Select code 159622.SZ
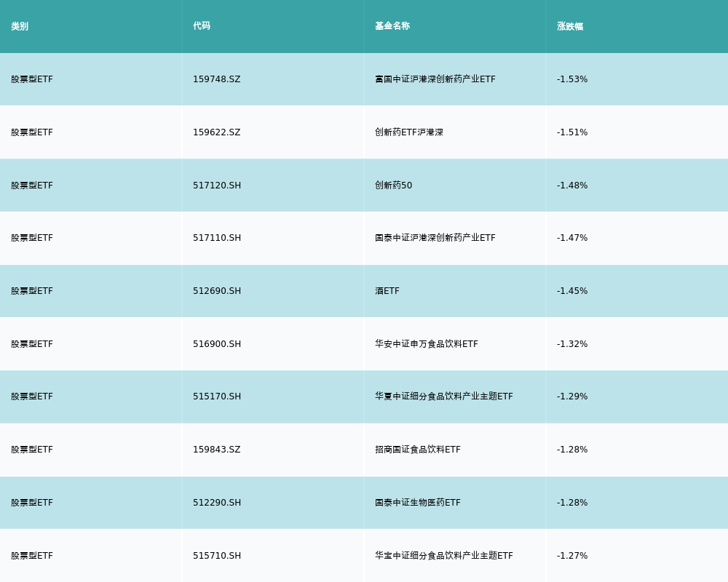728x582 pixels. pos(217,132)
